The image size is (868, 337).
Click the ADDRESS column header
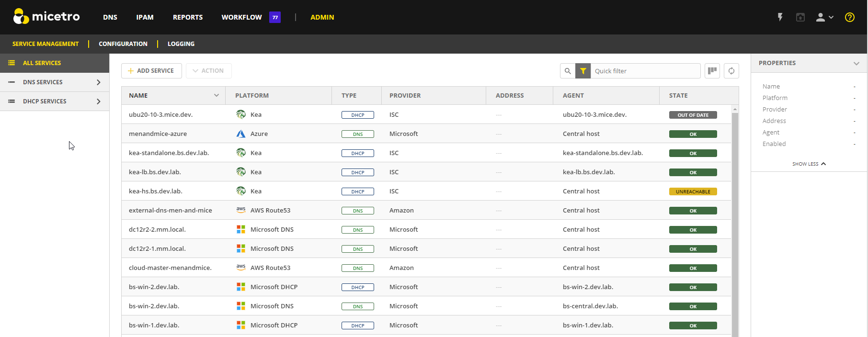519,95
